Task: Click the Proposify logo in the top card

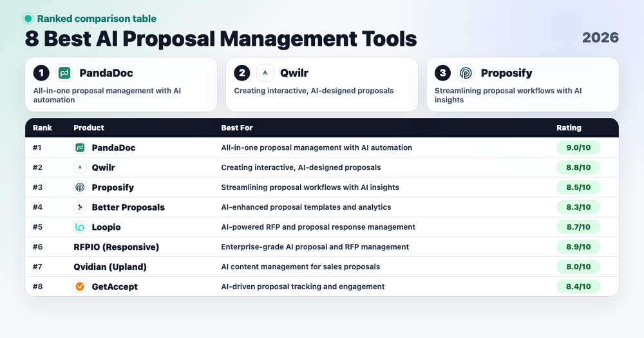Action: point(466,73)
